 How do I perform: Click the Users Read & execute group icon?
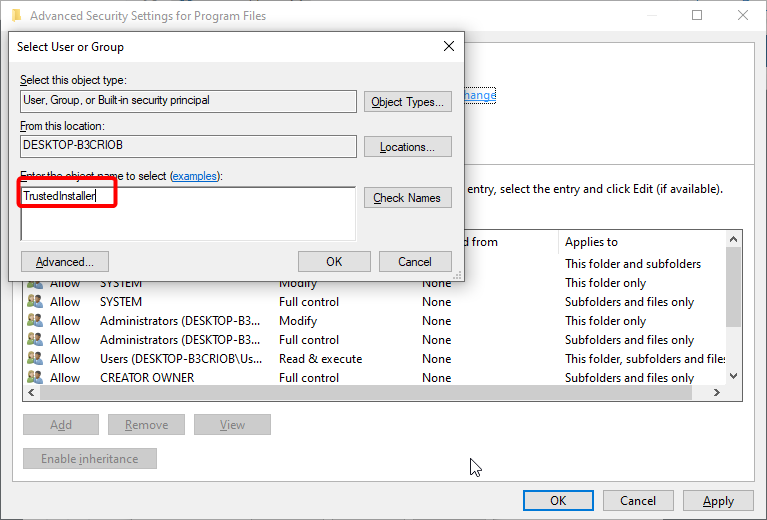35,359
